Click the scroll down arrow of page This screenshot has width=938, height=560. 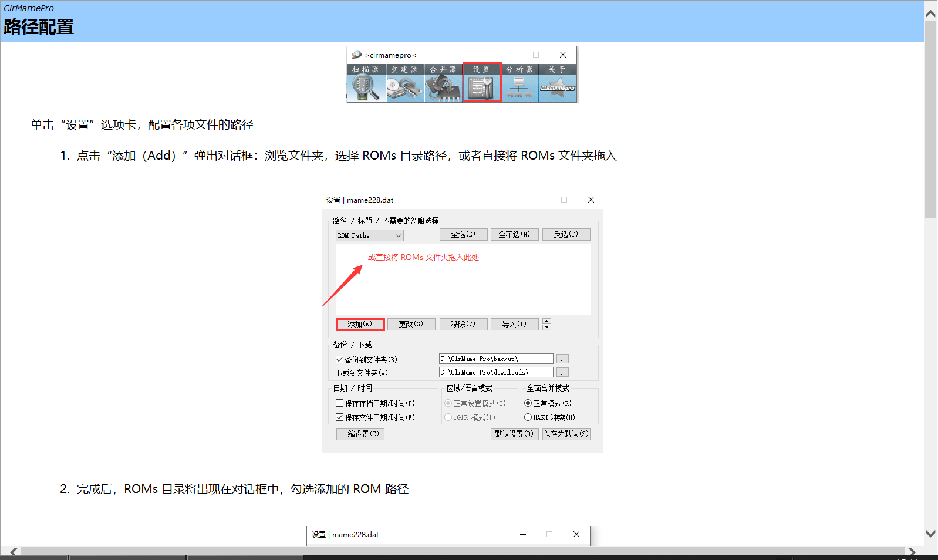tap(930, 534)
